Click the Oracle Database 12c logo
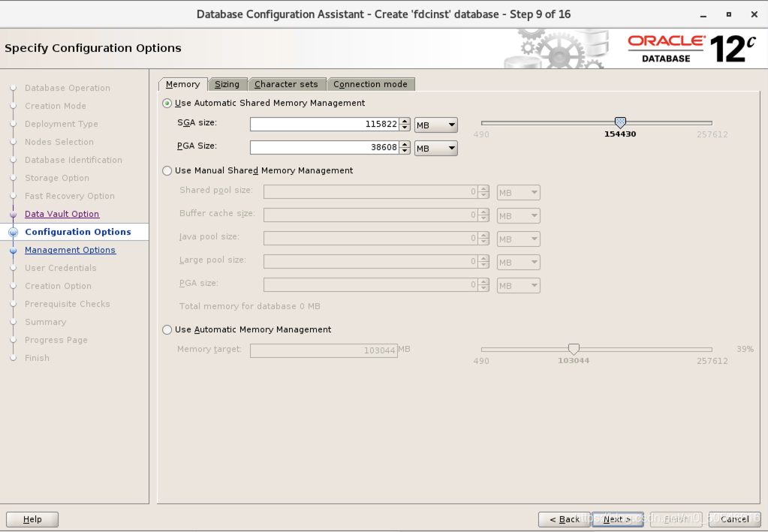Image resolution: width=768 pixels, height=532 pixels. tap(691, 49)
